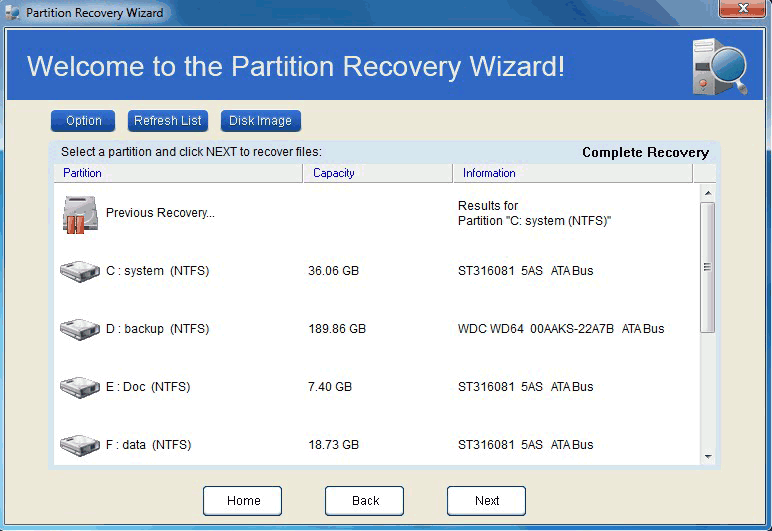The image size is (772, 531).
Task: Click the partition list scrollbar thumb
Action: (x=708, y=267)
